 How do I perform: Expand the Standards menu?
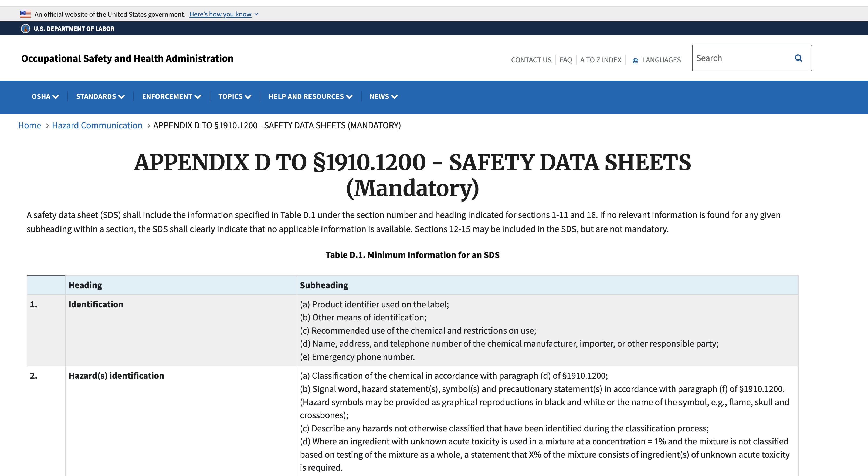point(100,96)
